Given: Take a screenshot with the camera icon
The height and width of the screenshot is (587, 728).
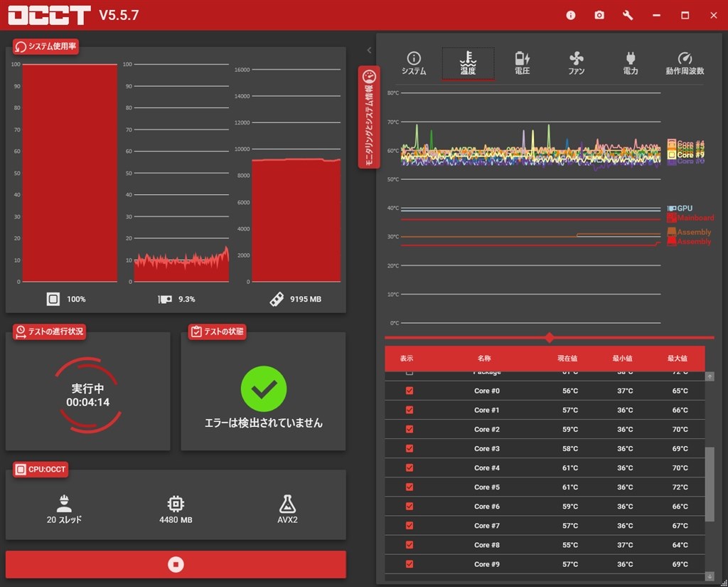Looking at the screenshot, I should pos(599,16).
